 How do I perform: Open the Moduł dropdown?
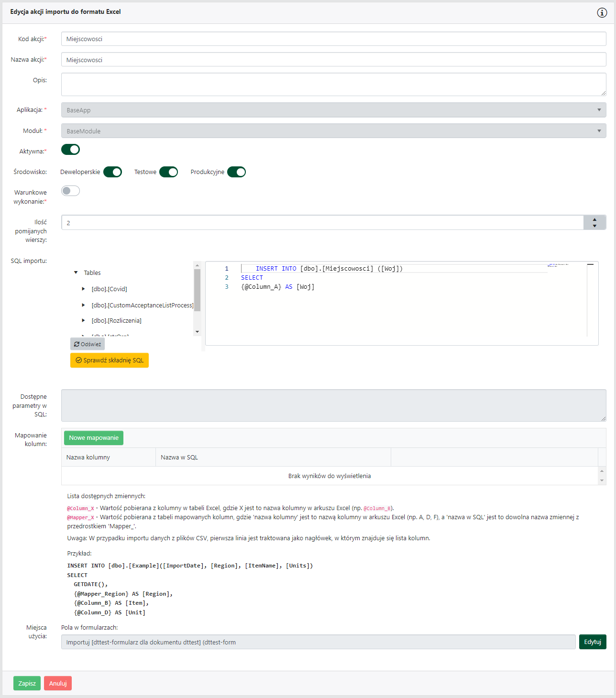tap(333, 131)
